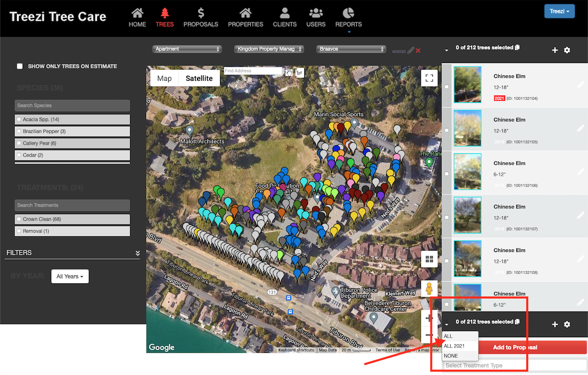Open the All Years dropdown

tap(69, 276)
